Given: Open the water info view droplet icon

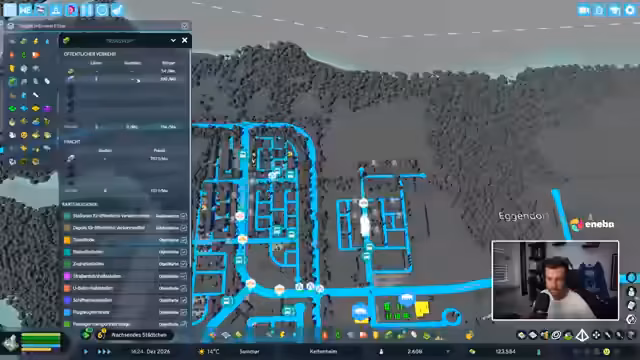Looking at the screenshot, I should click(47, 41).
